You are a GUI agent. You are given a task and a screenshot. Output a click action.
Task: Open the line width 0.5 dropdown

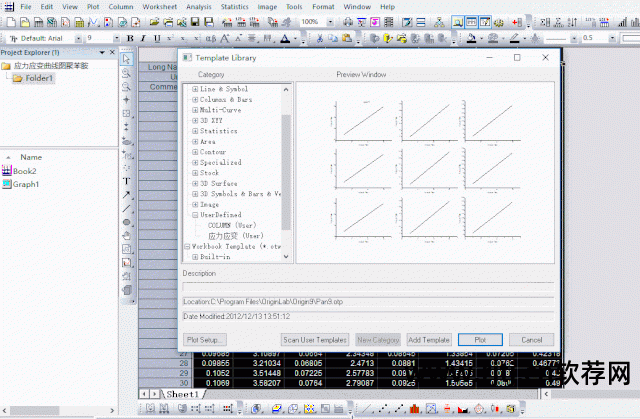click(612, 38)
